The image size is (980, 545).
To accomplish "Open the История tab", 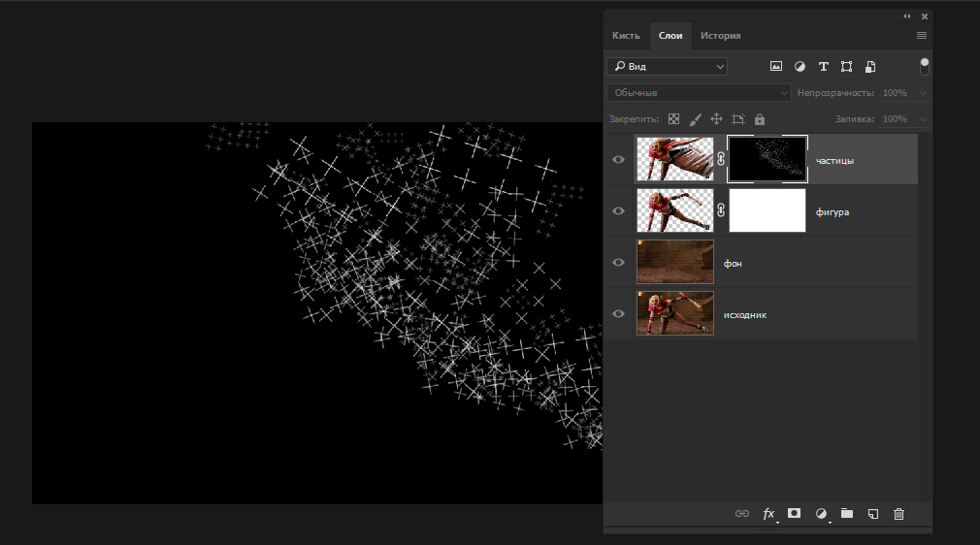I will tap(720, 36).
